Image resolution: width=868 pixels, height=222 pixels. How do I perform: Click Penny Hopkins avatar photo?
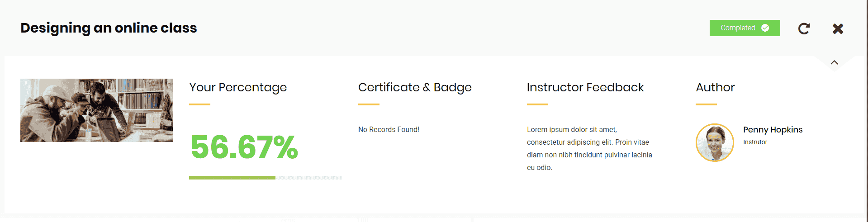[x=715, y=142]
